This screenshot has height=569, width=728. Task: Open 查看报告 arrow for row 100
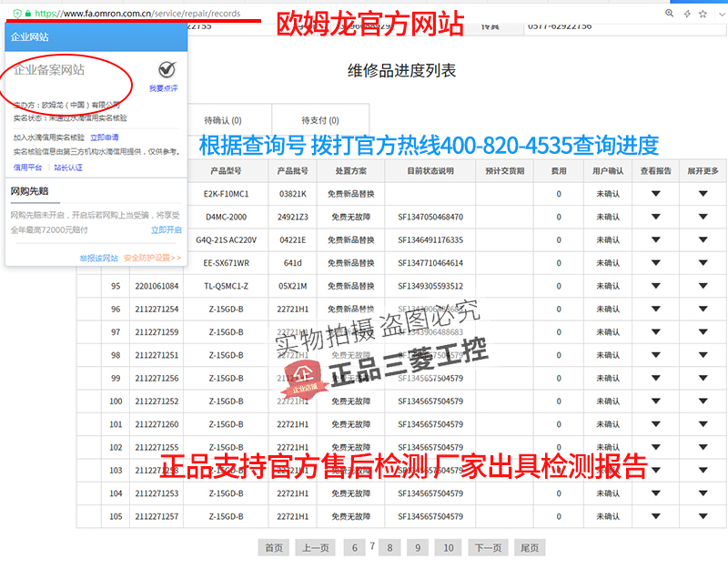tap(655, 401)
